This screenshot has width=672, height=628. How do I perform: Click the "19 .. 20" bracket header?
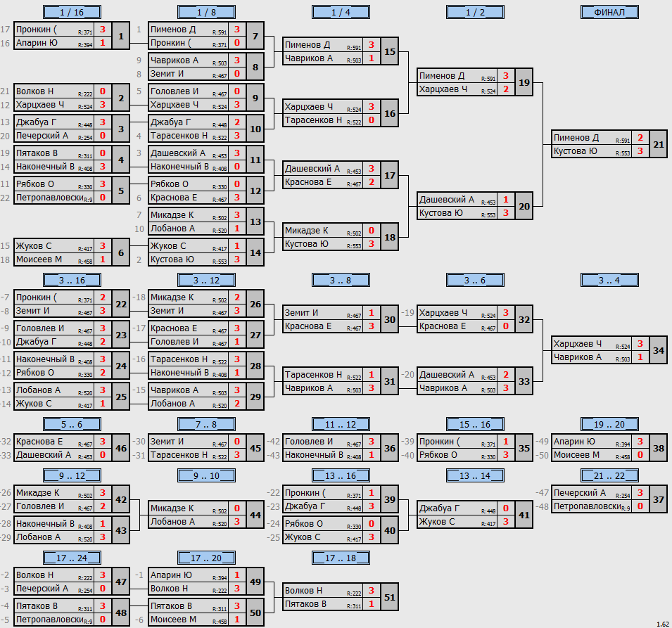pos(609,424)
